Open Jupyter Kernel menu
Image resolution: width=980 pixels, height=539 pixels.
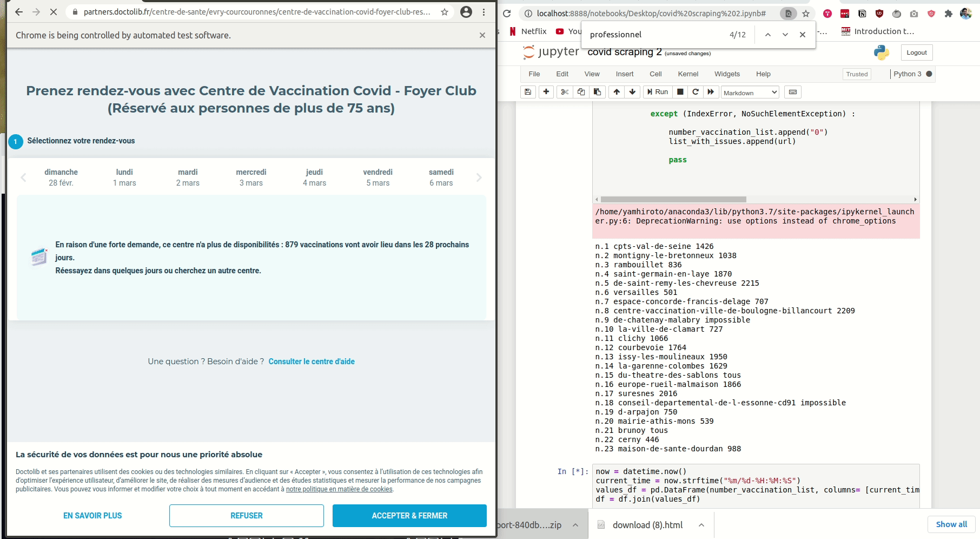(x=688, y=74)
